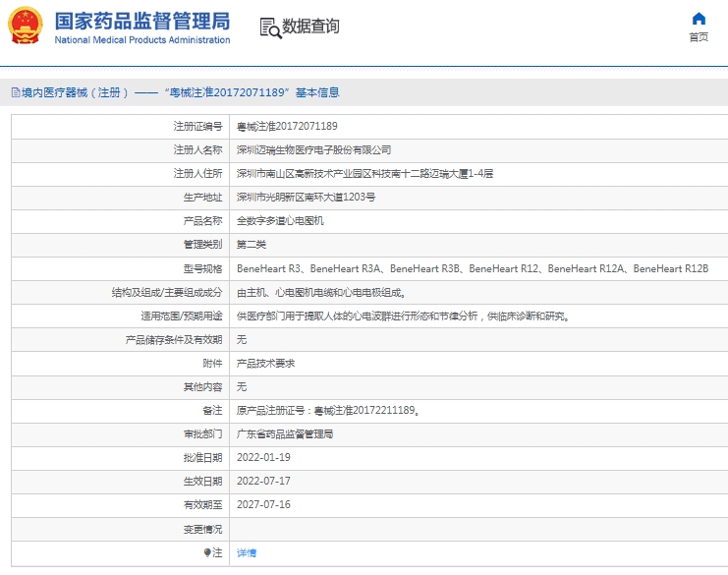Click the registrant name 深圳迈瑞生物医疗电子股份有限公司
Viewport: 728px width, 575px height.
tap(313, 150)
